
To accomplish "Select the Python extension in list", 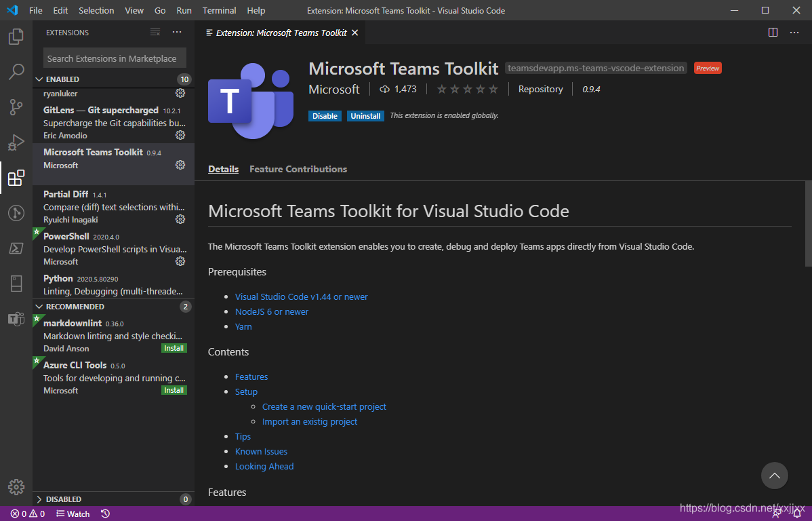I will [x=113, y=285].
